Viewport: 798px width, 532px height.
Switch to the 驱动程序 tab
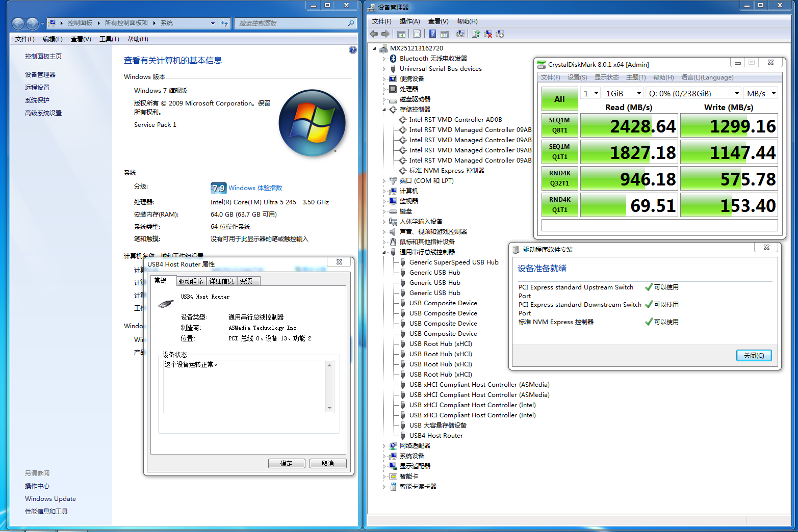point(191,281)
